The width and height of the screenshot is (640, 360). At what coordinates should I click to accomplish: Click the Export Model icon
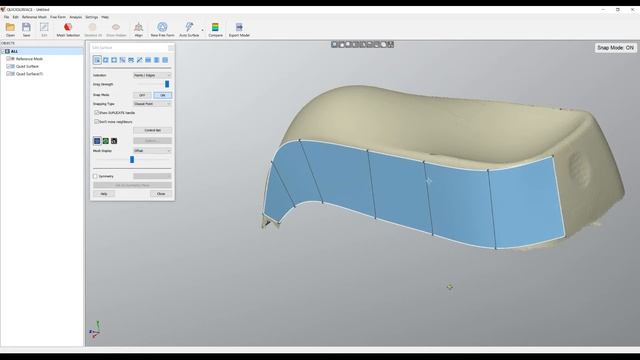[x=239, y=27]
